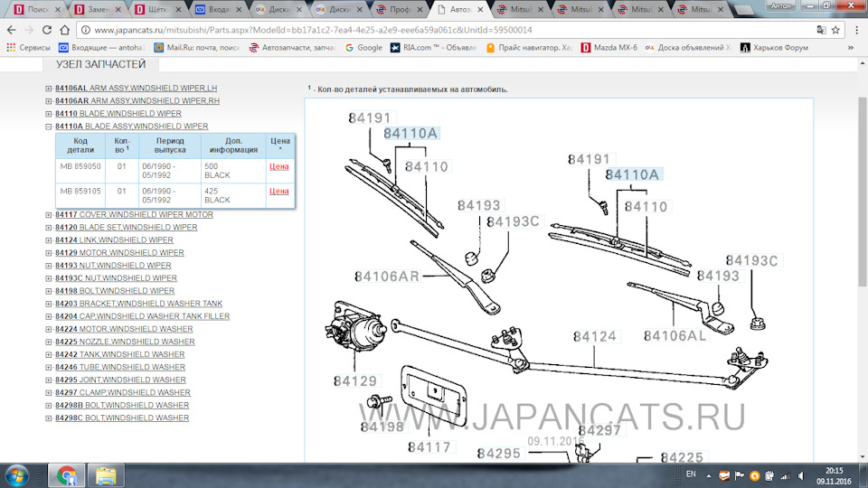Go back with the browser back arrow

[x=12, y=30]
